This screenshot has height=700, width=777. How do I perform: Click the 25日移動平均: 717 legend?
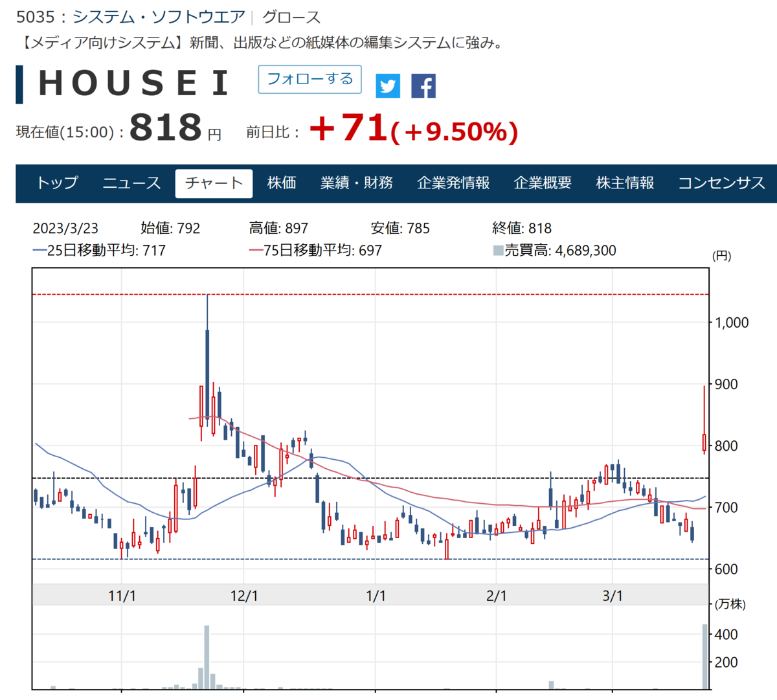coord(99,251)
